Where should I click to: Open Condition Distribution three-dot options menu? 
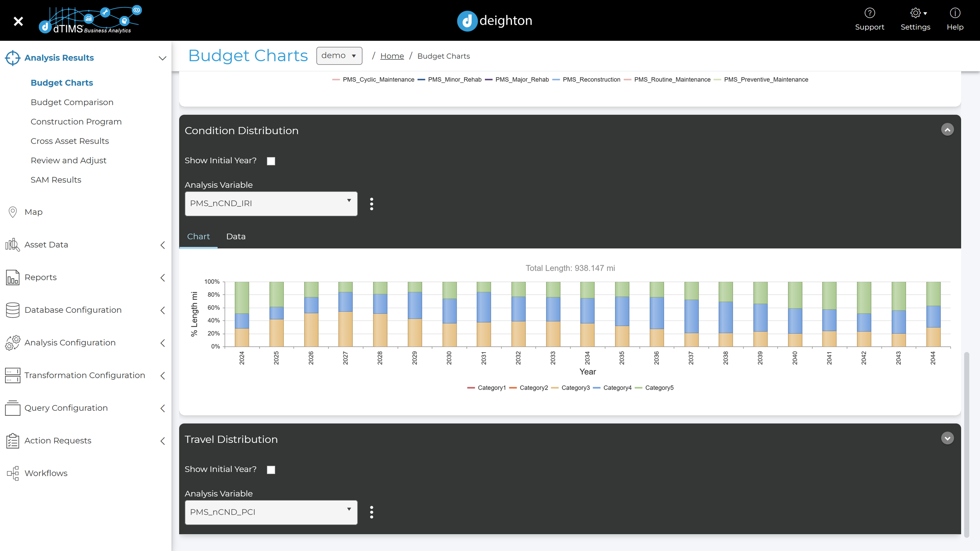(372, 204)
